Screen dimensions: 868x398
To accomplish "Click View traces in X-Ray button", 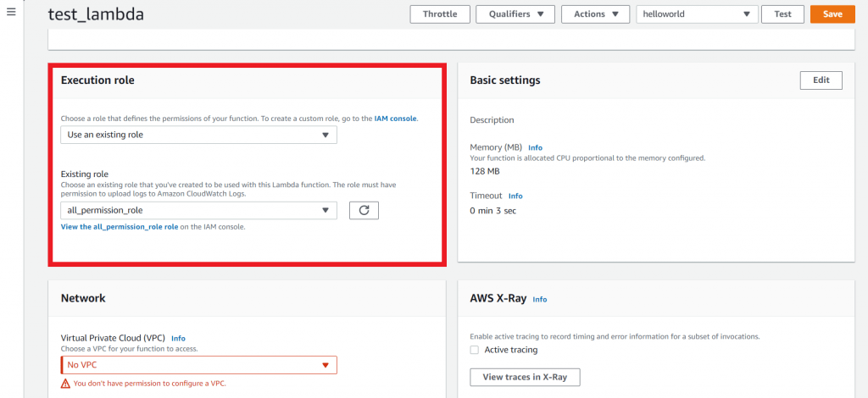I will pyautogui.click(x=525, y=377).
